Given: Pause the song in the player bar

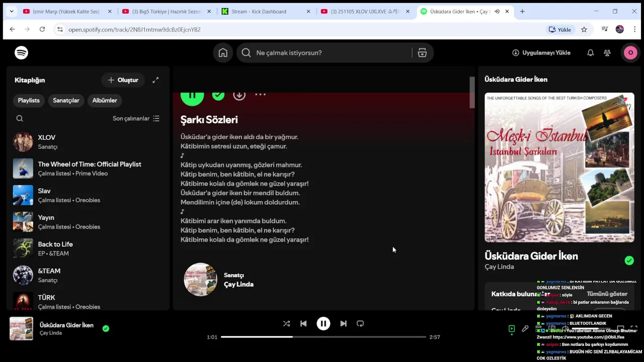Looking at the screenshot, I should [324, 324].
